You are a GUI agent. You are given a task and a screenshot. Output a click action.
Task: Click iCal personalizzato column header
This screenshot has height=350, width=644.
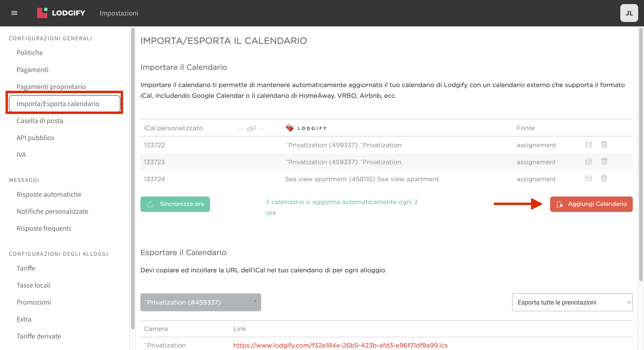[173, 128]
